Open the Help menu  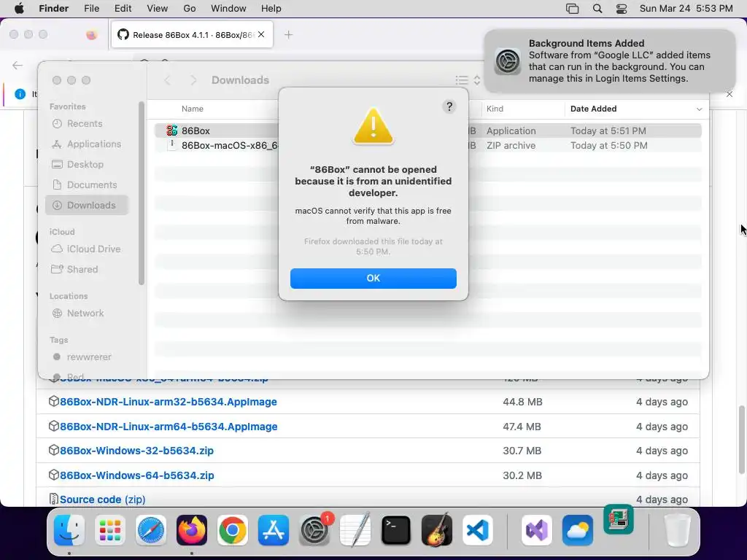(271, 9)
